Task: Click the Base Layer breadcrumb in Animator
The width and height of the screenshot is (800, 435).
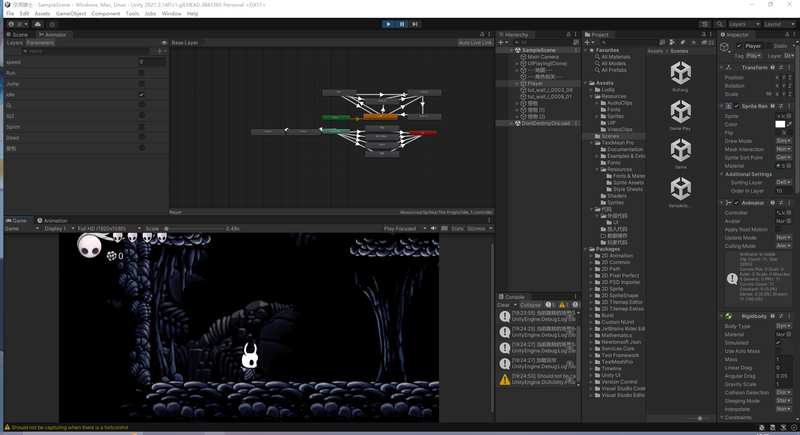Action: 185,43
